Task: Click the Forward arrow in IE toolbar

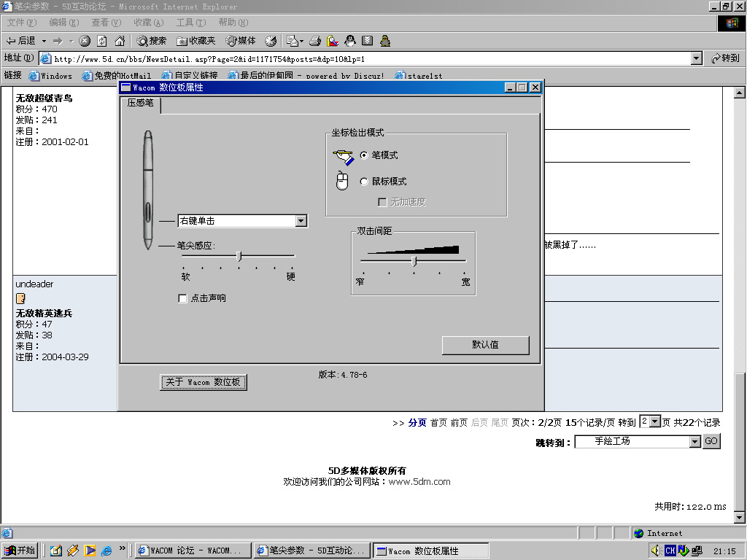Action: [x=58, y=41]
